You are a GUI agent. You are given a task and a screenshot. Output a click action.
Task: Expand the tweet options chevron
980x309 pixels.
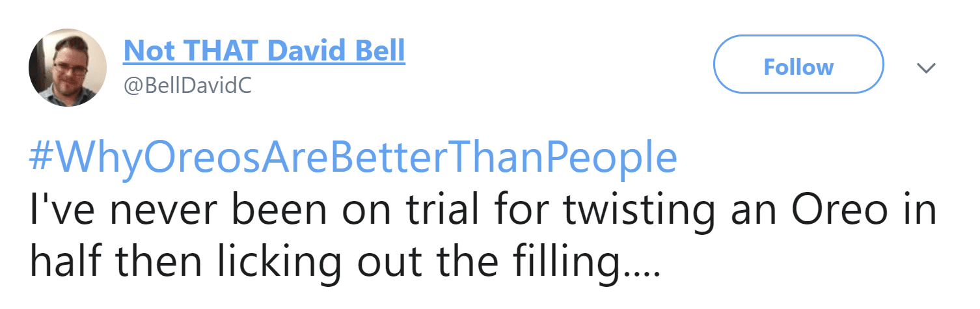coord(925,68)
